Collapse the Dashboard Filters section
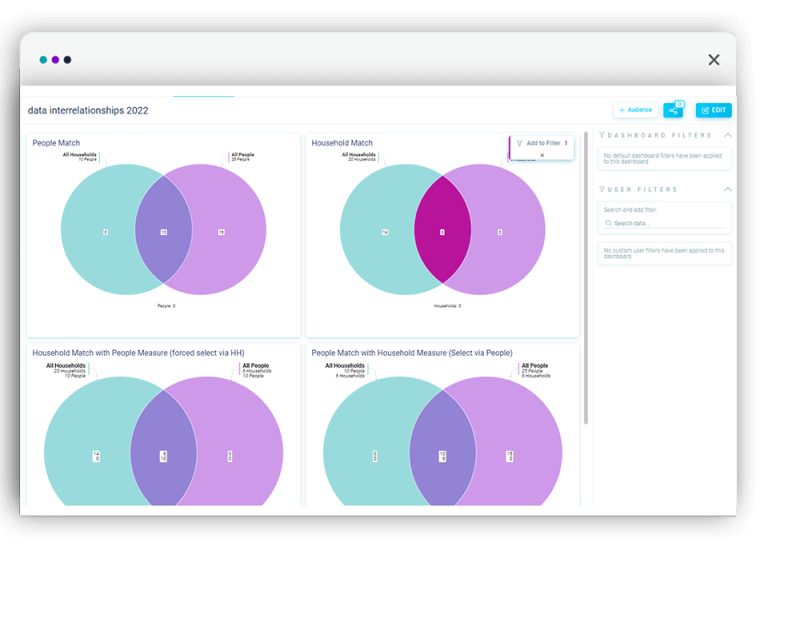Image resolution: width=800 pixels, height=622 pixels. point(728,135)
